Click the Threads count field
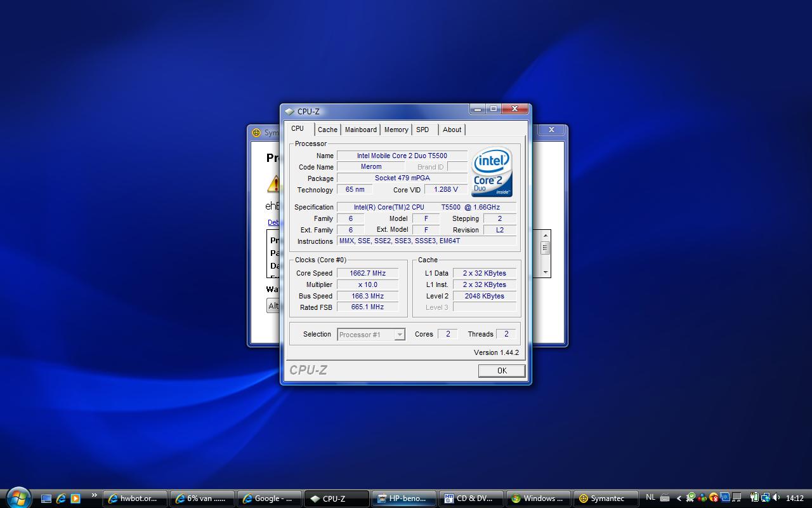812x508 pixels. pos(506,334)
